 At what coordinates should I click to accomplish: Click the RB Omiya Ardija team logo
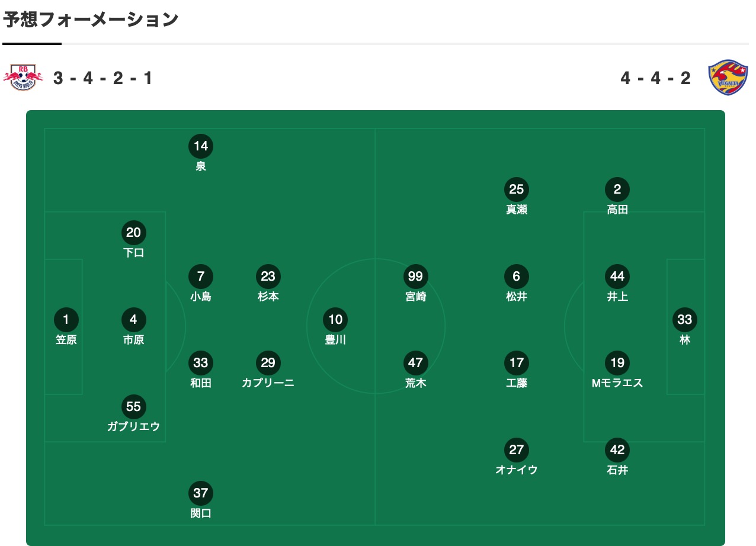(x=23, y=78)
